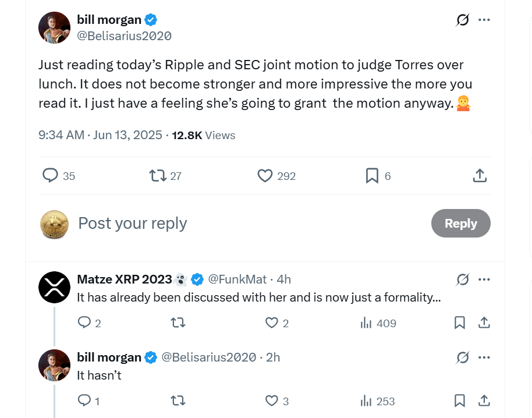Click the gray Reply button
Viewport: 532px width, 418px height.
click(460, 223)
